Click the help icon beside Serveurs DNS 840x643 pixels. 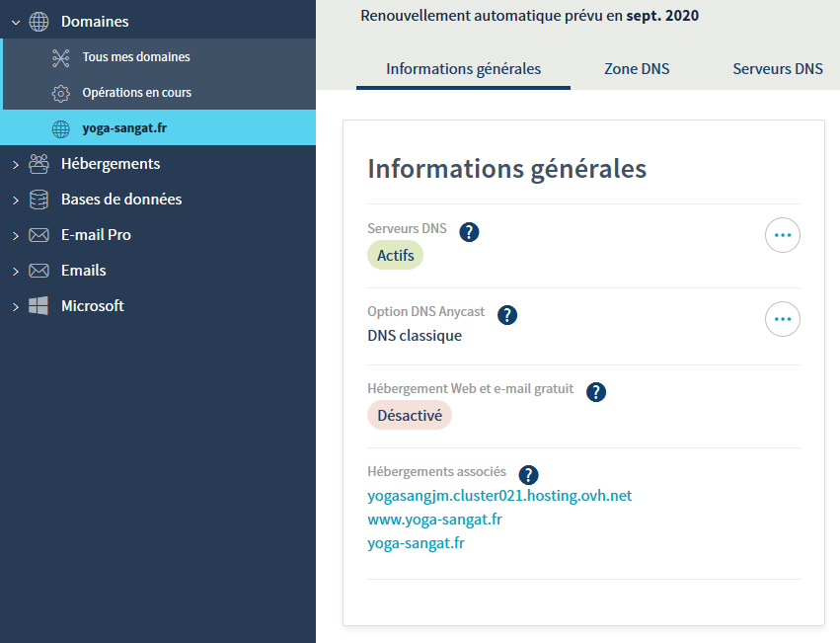click(x=470, y=232)
